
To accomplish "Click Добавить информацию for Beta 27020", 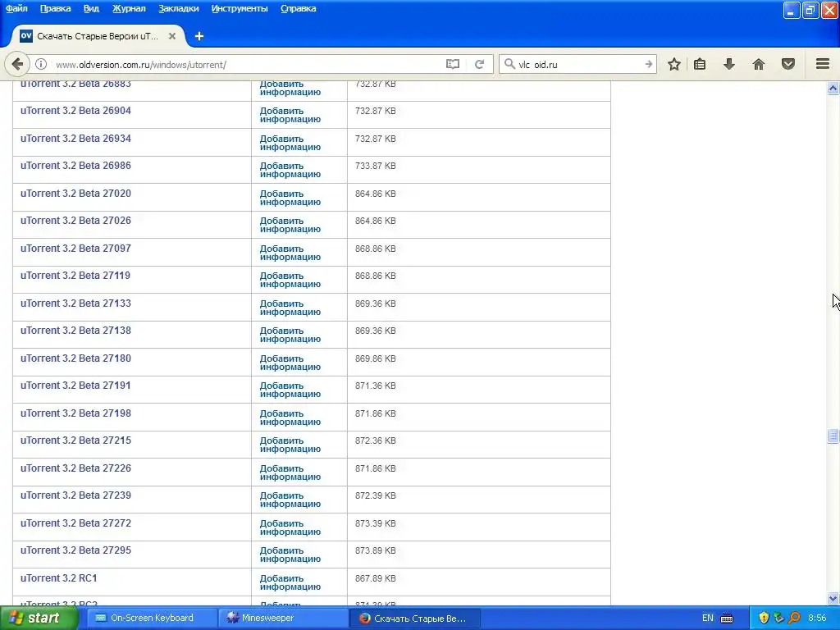I will pos(290,198).
